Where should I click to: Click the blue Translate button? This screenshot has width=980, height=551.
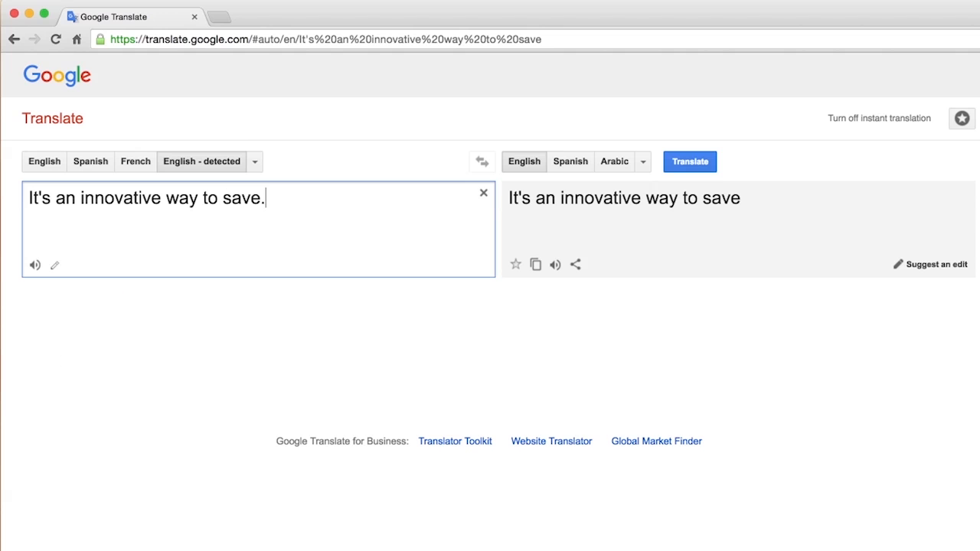coord(690,161)
